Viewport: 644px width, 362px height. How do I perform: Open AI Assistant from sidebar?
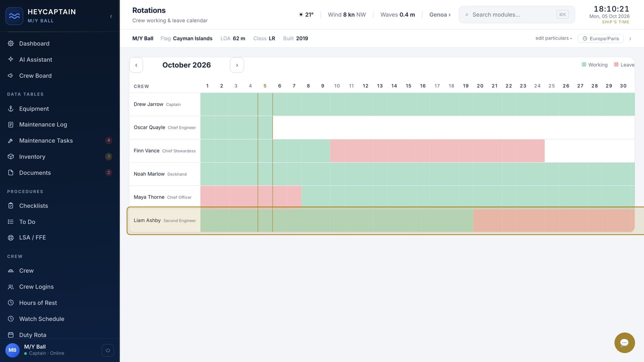tap(60, 60)
